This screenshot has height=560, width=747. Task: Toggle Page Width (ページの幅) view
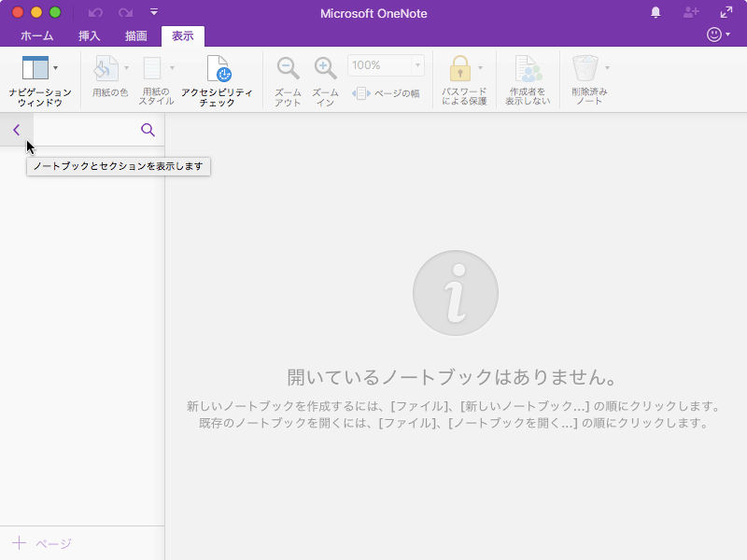click(x=386, y=93)
